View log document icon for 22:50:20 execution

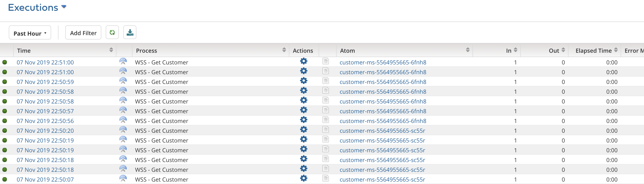(x=325, y=130)
